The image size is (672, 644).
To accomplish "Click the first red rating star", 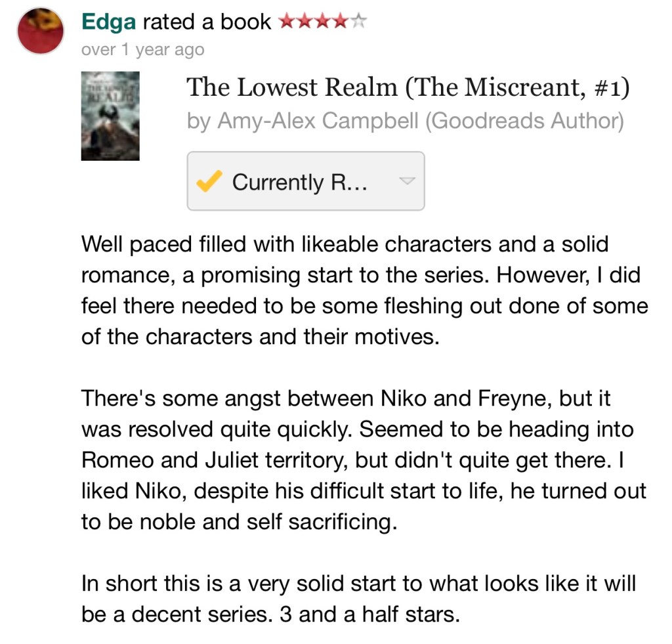I will pyautogui.click(x=286, y=22).
